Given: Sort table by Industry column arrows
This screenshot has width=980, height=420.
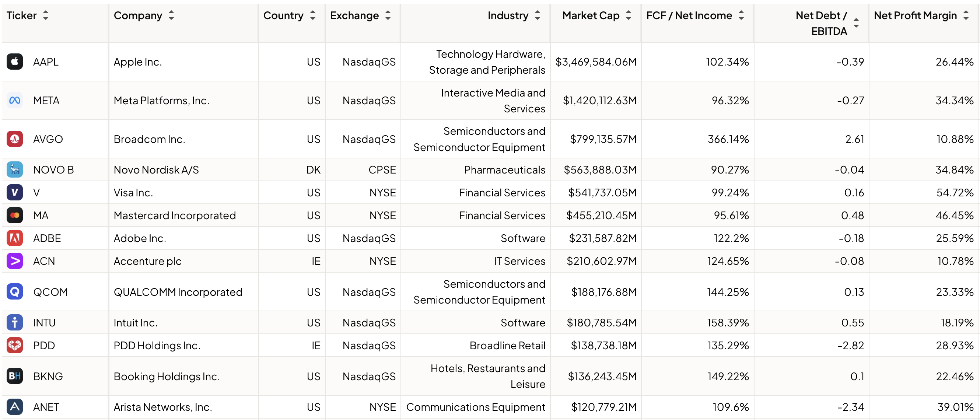Looking at the screenshot, I should pos(538,15).
